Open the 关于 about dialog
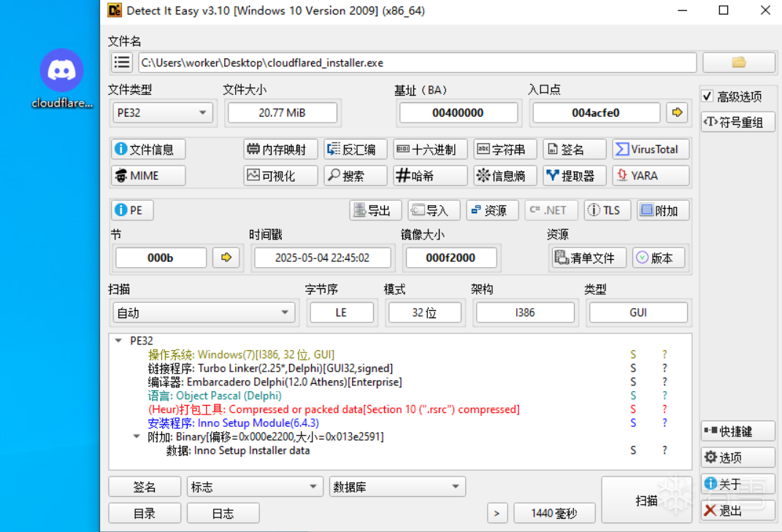Image resolution: width=782 pixels, height=532 pixels. [x=737, y=483]
